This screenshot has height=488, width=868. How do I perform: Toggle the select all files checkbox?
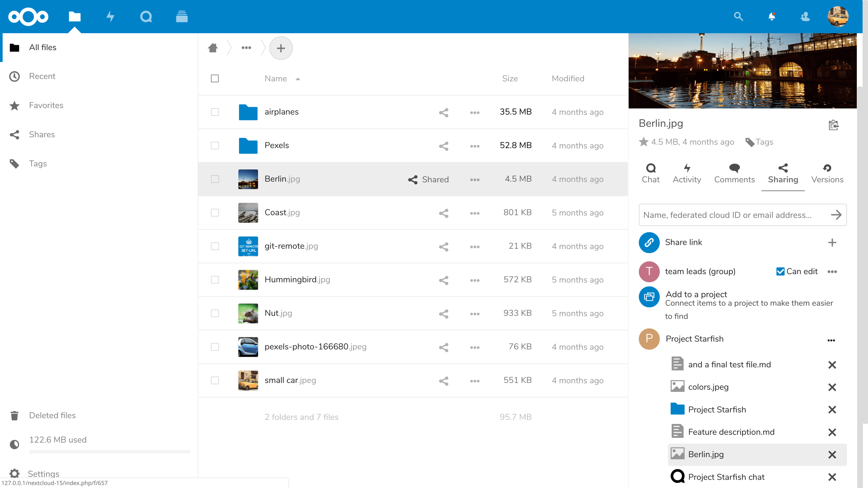[x=215, y=79]
